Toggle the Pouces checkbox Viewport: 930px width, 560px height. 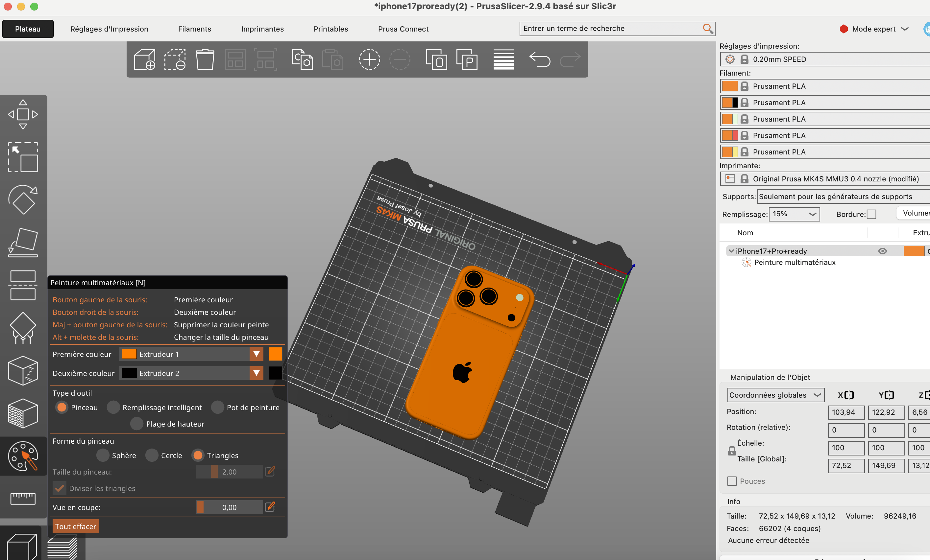732,481
